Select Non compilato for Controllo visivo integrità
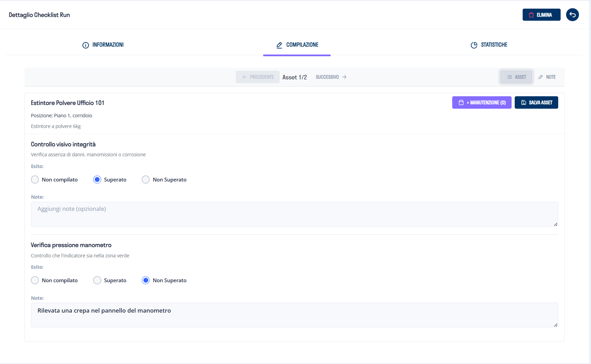Viewport: 591px width, 364px height. tap(35, 180)
